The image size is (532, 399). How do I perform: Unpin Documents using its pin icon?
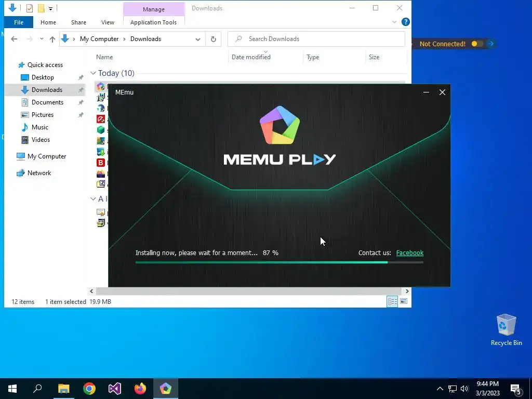coord(81,102)
